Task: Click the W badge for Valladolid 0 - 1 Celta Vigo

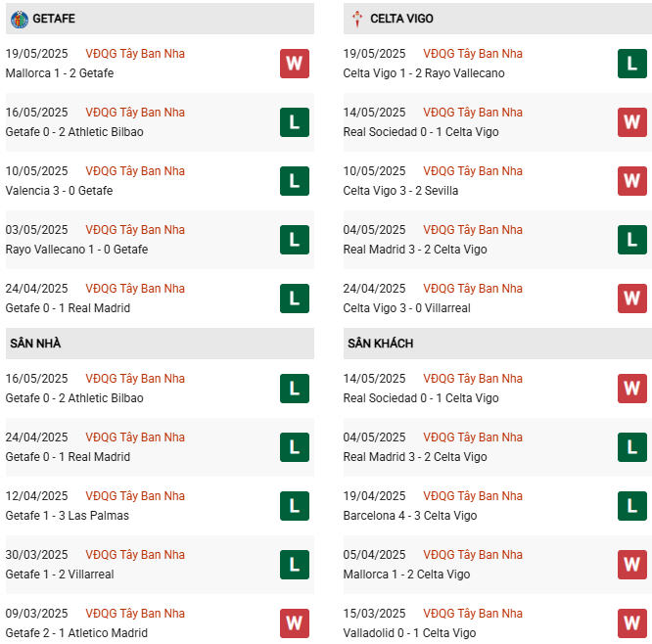Action: 632,623
